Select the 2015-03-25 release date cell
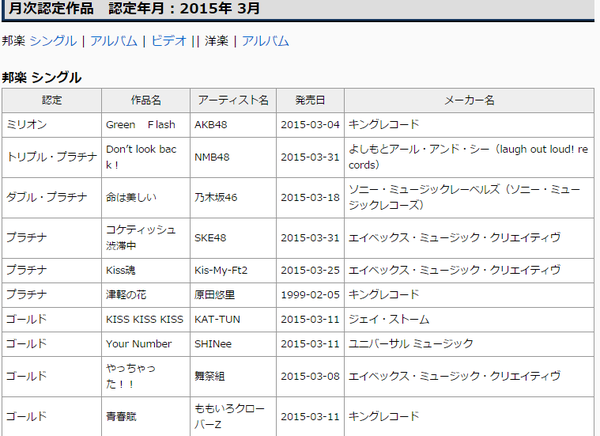 tap(310, 270)
